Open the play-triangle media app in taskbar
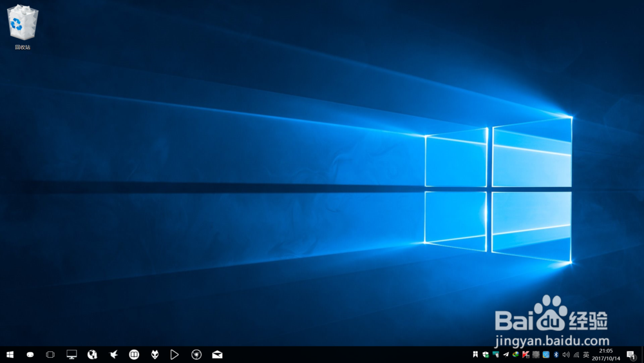644x363 pixels. (175, 355)
